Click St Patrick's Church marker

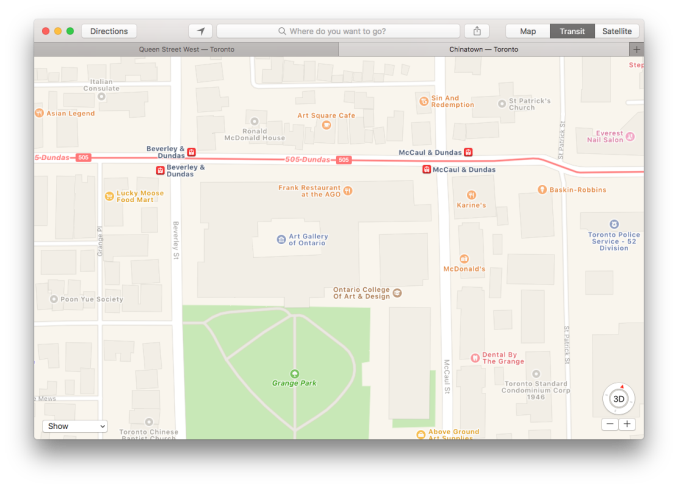pyautogui.click(x=502, y=104)
